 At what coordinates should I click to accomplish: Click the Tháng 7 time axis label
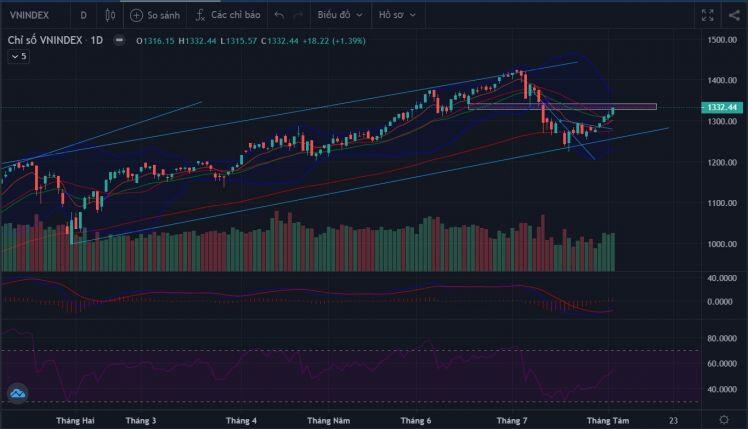[x=512, y=420]
